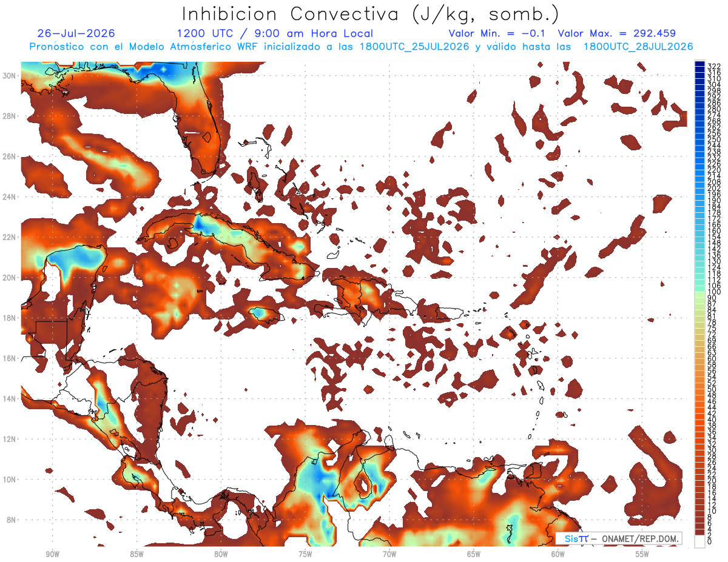
Task: Click the 90W longitude axis label
Action: 53,554
